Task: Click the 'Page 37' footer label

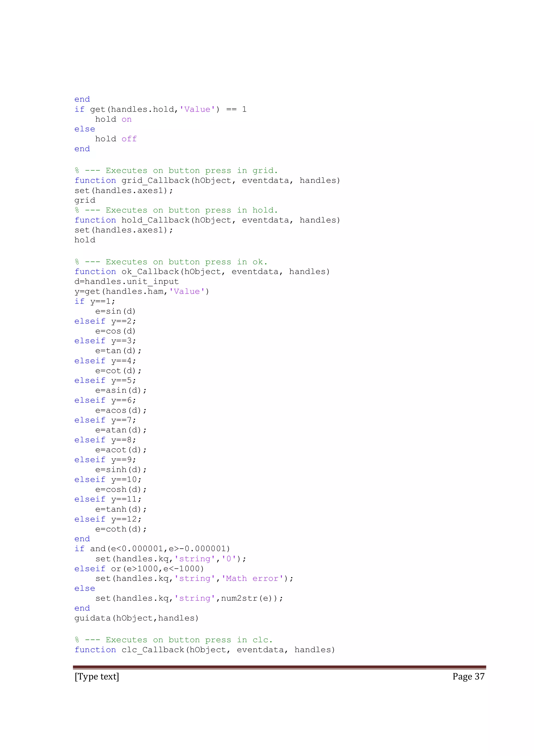Action: tap(468, 676)
